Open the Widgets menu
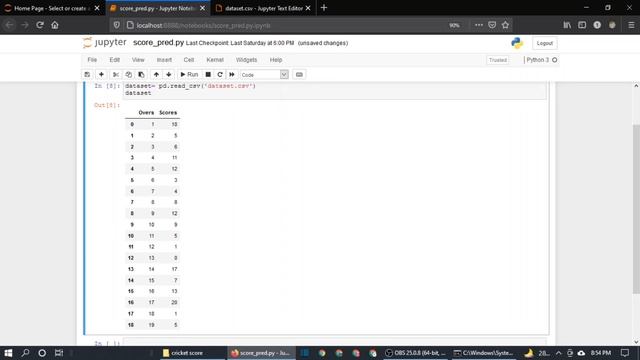 [x=246, y=60]
